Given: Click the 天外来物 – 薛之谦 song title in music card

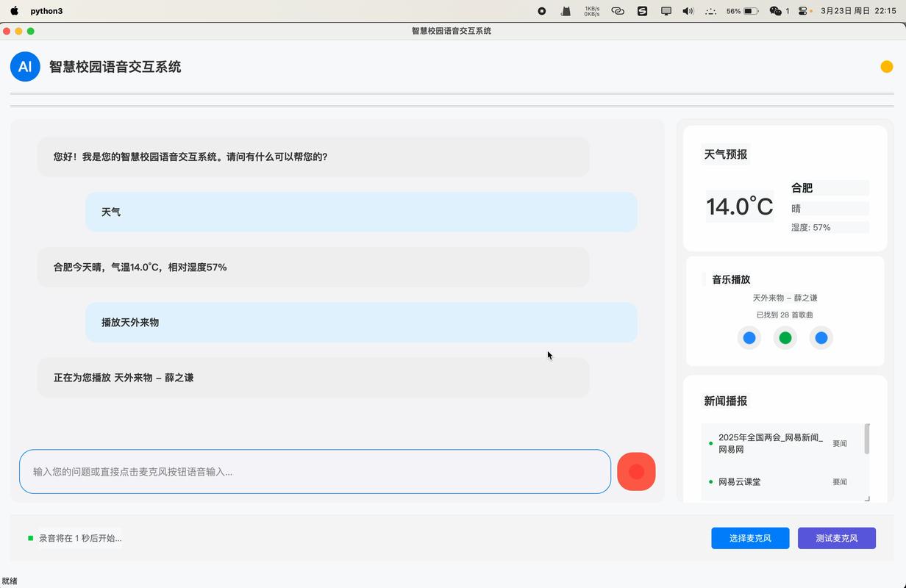Looking at the screenshot, I should tap(785, 298).
